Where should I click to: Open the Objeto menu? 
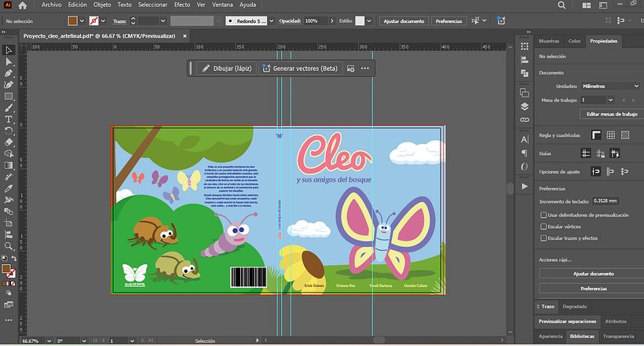click(x=102, y=5)
